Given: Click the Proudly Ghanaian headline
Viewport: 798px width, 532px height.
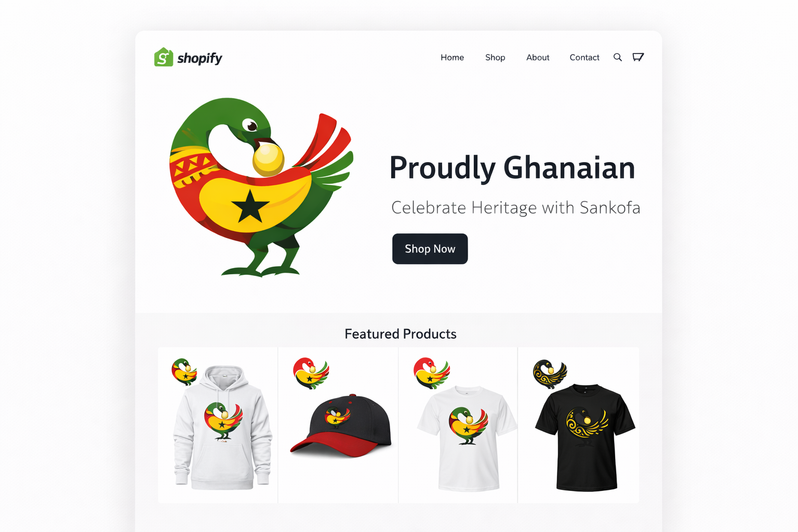Looking at the screenshot, I should tap(512, 168).
